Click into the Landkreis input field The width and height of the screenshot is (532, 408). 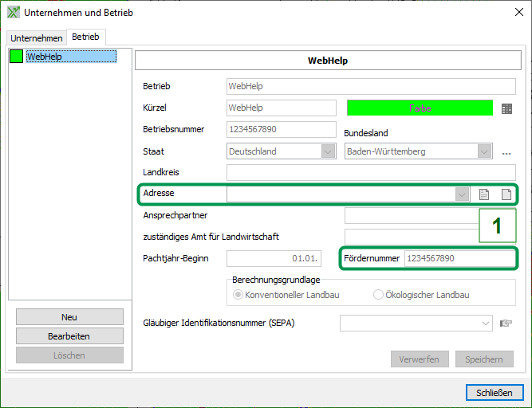(x=371, y=172)
